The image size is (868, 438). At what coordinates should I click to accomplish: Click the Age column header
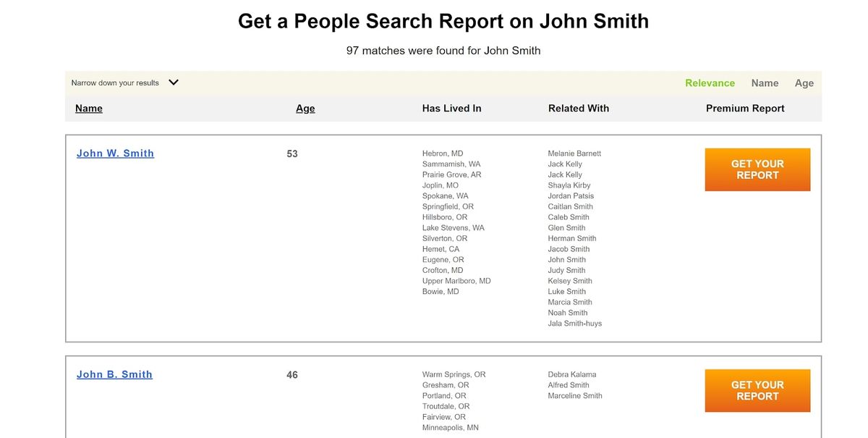pyautogui.click(x=305, y=108)
